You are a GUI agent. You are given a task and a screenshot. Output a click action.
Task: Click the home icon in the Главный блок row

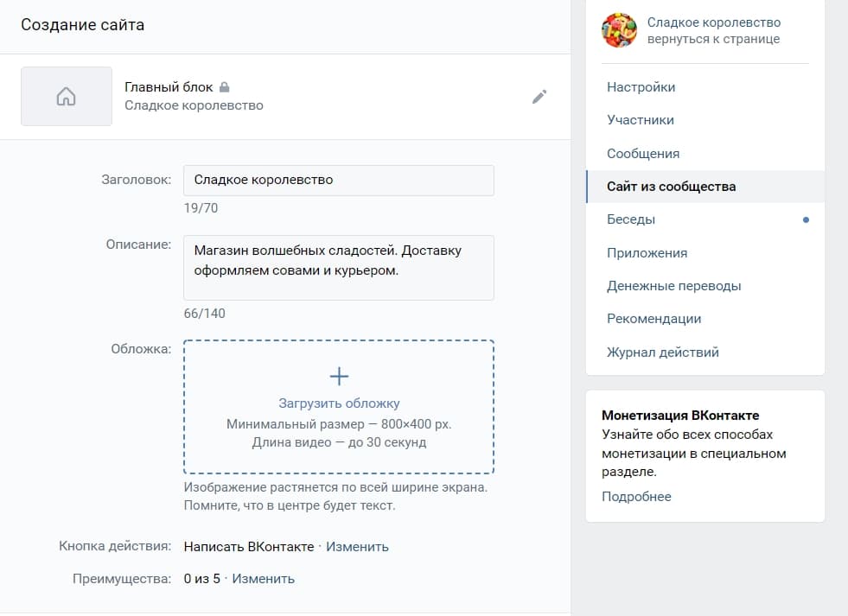[66, 97]
